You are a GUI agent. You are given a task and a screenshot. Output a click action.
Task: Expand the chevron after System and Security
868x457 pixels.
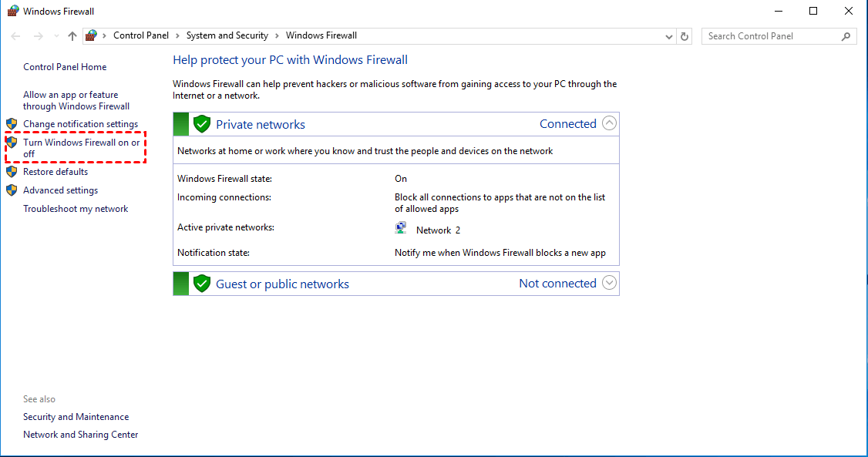[278, 36]
